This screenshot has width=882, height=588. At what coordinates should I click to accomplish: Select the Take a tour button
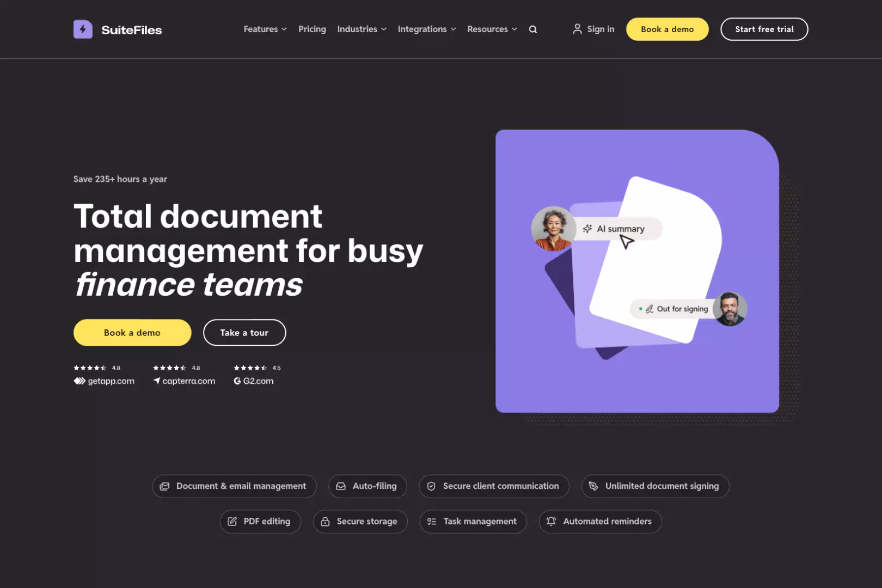point(244,333)
